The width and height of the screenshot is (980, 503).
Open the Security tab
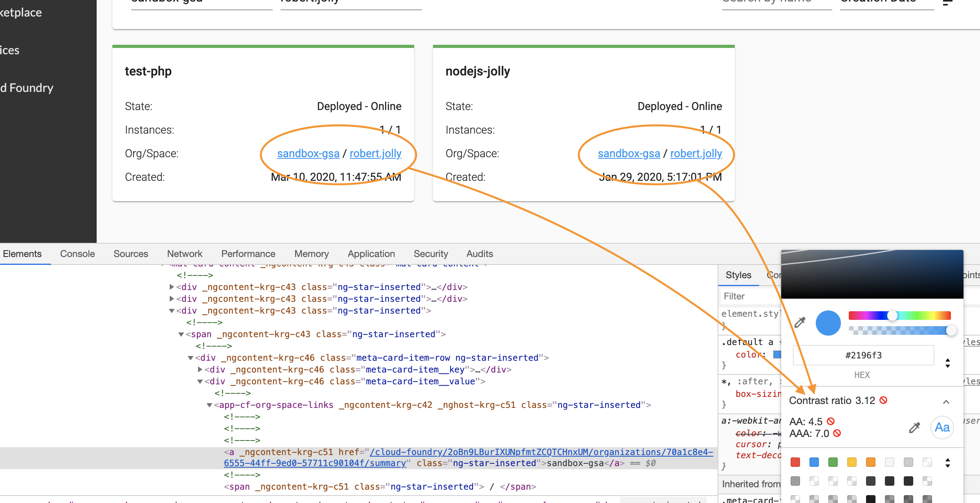tap(431, 254)
